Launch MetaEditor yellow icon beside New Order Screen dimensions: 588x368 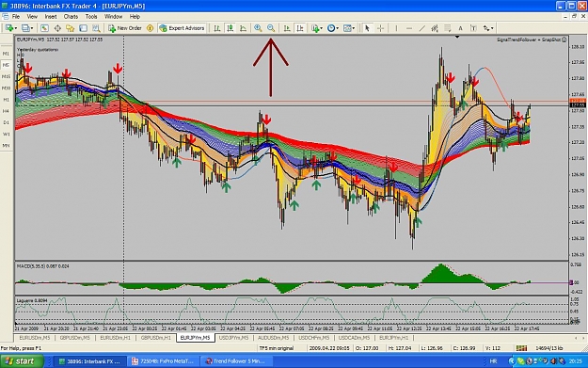tap(150, 28)
